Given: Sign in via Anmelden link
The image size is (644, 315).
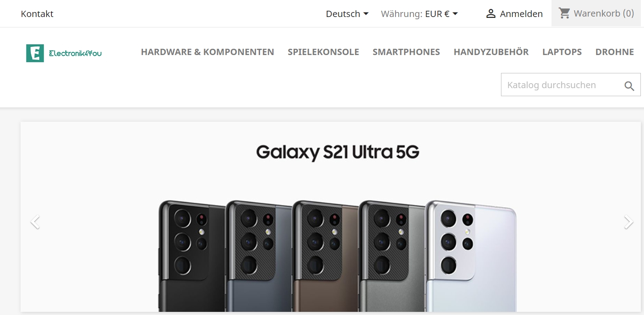Looking at the screenshot, I should click(x=521, y=14).
